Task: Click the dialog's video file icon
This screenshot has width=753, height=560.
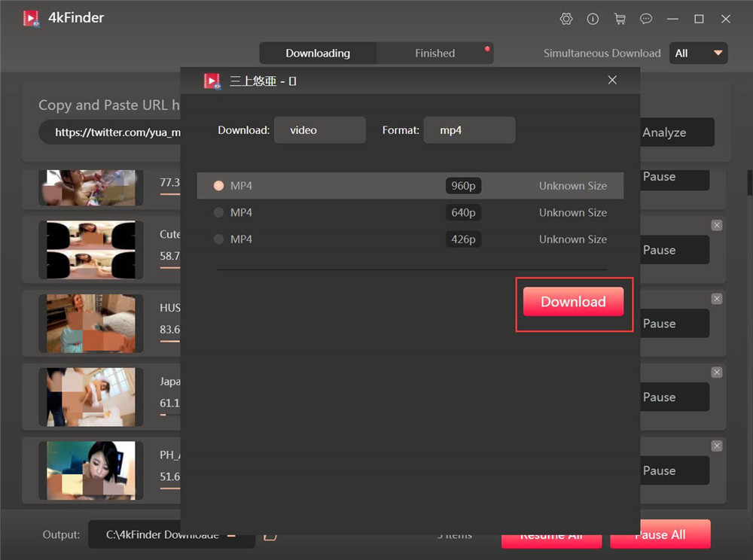Action: click(212, 81)
